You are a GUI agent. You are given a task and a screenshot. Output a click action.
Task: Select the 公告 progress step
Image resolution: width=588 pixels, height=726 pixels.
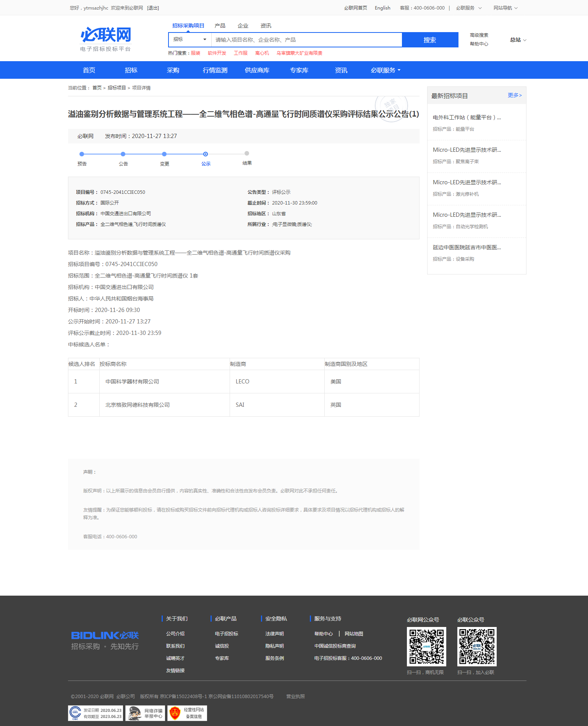(123, 159)
